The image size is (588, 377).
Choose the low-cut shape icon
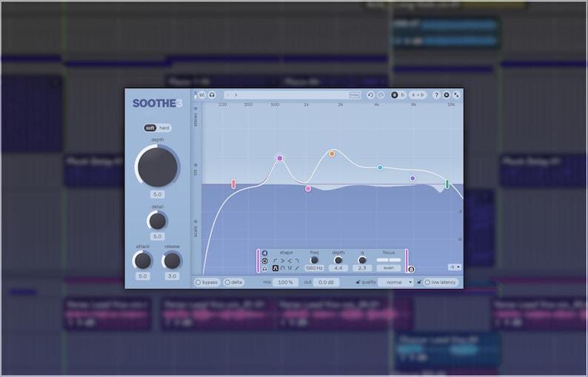275,261
